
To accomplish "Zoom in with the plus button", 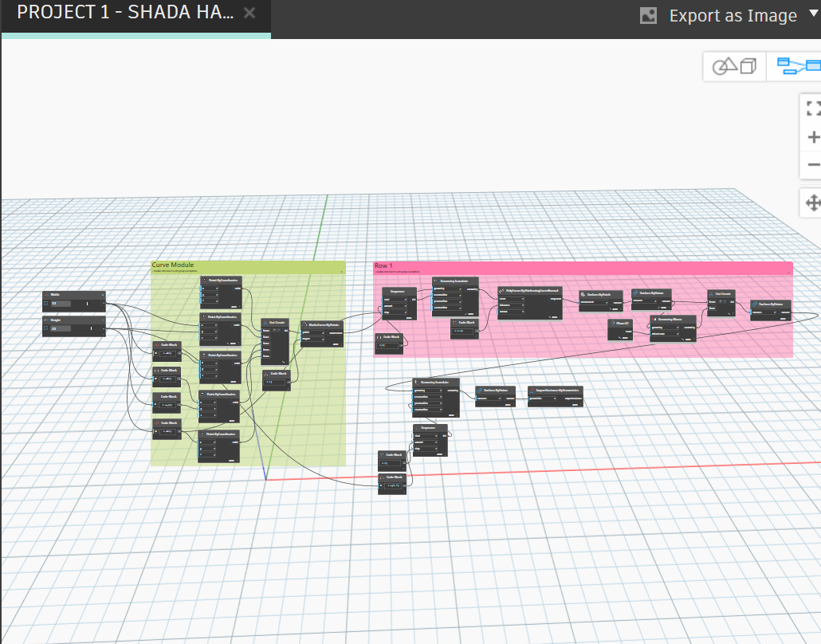I will [813, 137].
